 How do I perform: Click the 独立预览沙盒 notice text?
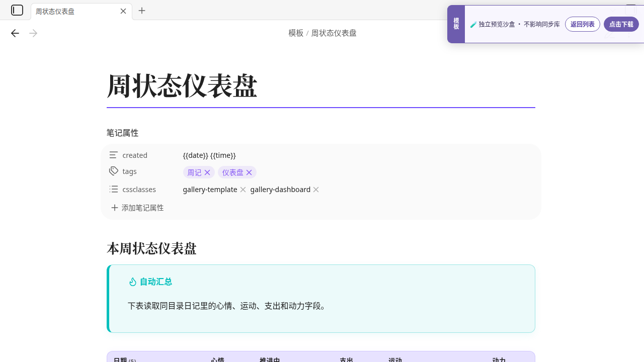click(519, 24)
